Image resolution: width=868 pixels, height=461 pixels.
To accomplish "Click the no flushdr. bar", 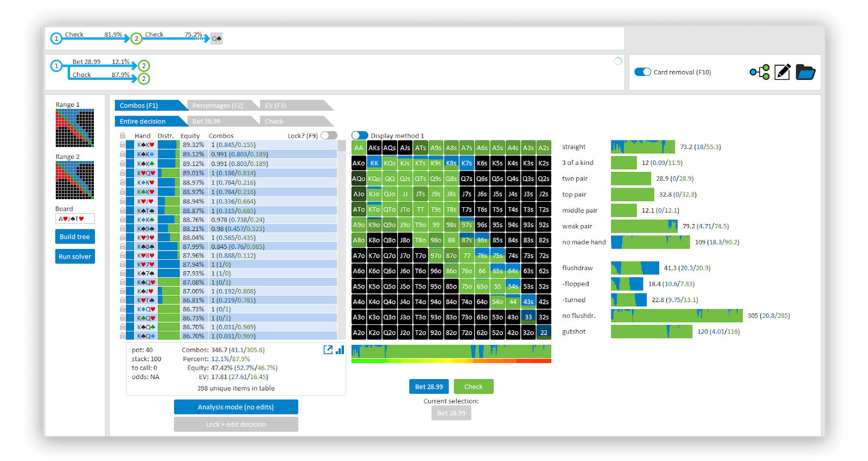I will click(676, 316).
